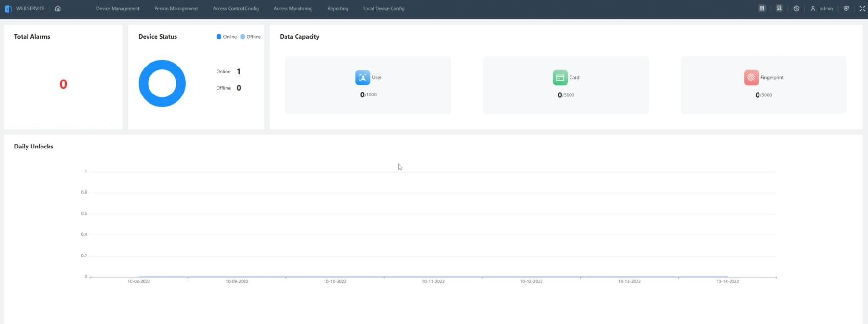The height and width of the screenshot is (324, 868).
Task: Click the WEB SERVICE logo icon
Action: coord(8,9)
